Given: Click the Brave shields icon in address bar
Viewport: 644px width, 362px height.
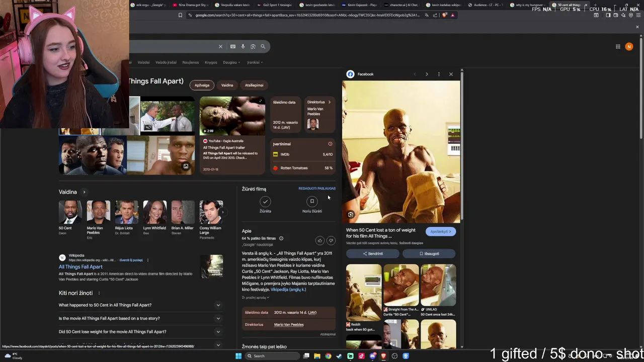Looking at the screenshot, I should tap(444, 15).
